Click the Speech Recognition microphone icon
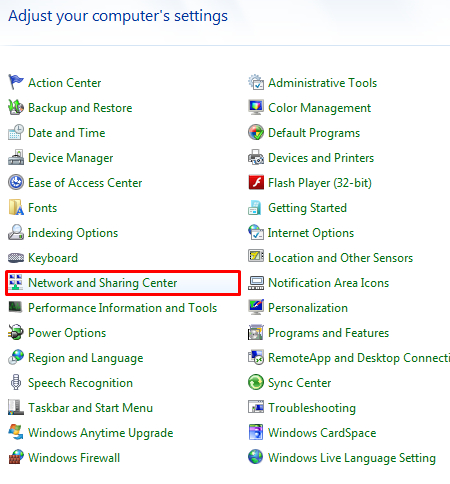The width and height of the screenshot is (450, 484). coord(16,382)
